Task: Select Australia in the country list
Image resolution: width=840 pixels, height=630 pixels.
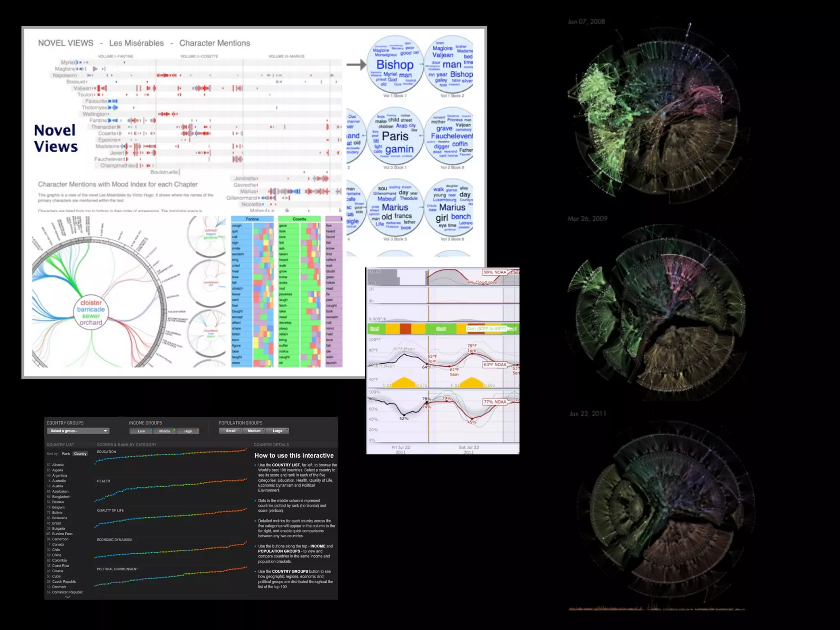Action: point(59,481)
